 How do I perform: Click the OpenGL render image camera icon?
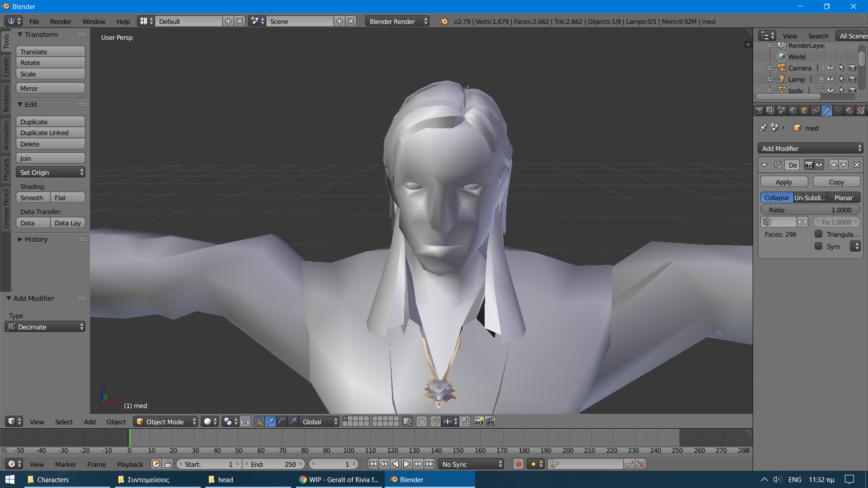pyautogui.click(x=479, y=422)
